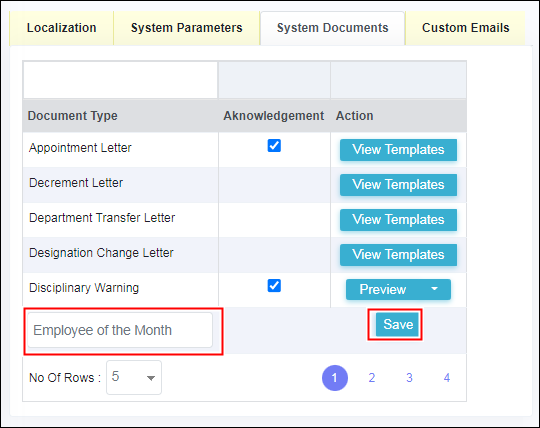Uncheck Appointment Letter acknowledgement checkbox

point(274,146)
